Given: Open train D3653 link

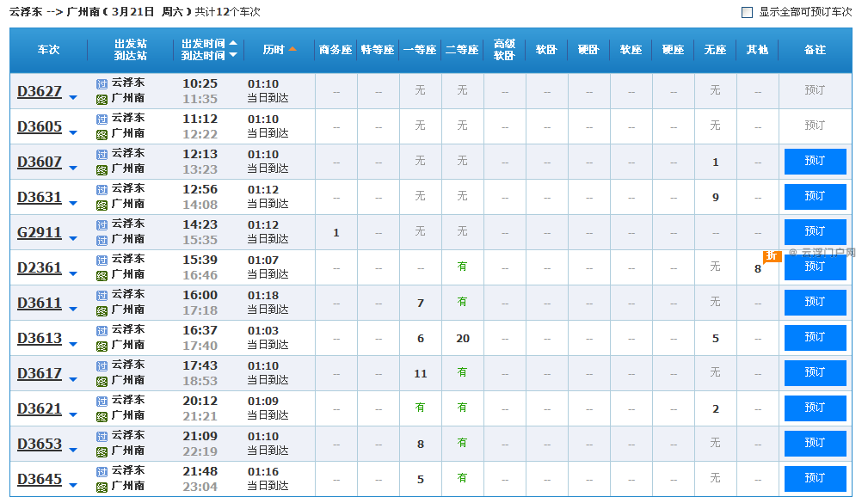Looking at the screenshot, I should point(40,445).
